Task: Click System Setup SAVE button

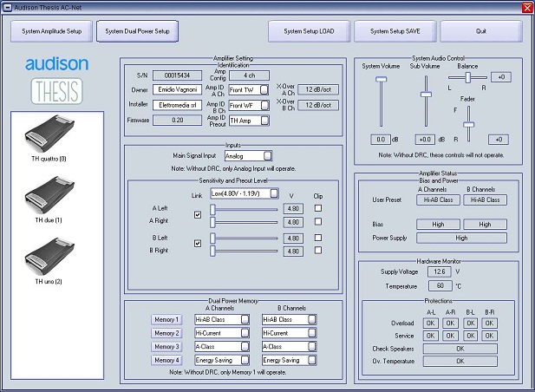Action: click(x=395, y=31)
